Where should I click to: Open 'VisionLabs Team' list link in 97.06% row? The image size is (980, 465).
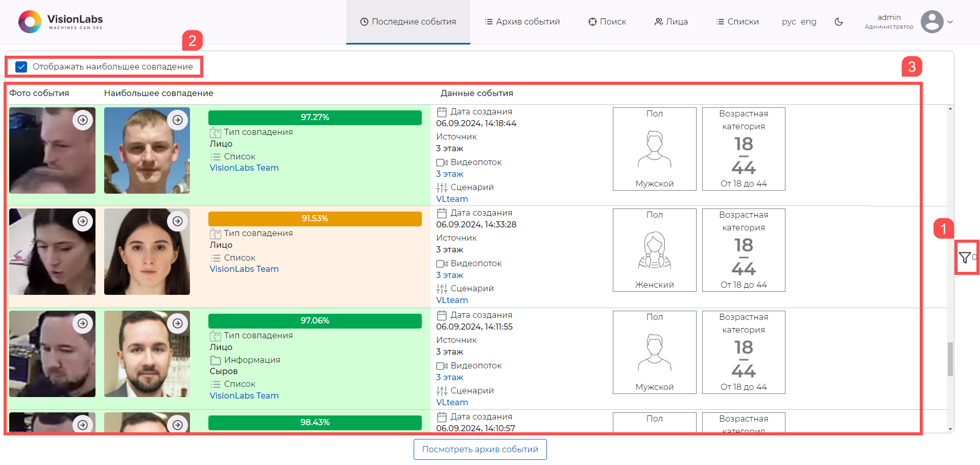[x=244, y=396]
